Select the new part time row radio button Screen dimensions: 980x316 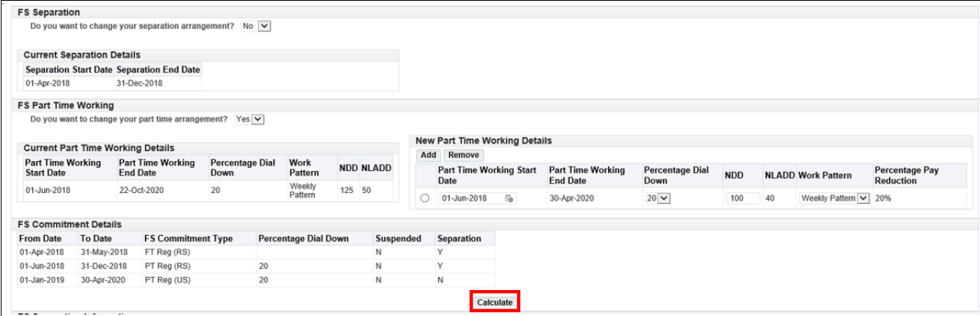pos(424,198)
